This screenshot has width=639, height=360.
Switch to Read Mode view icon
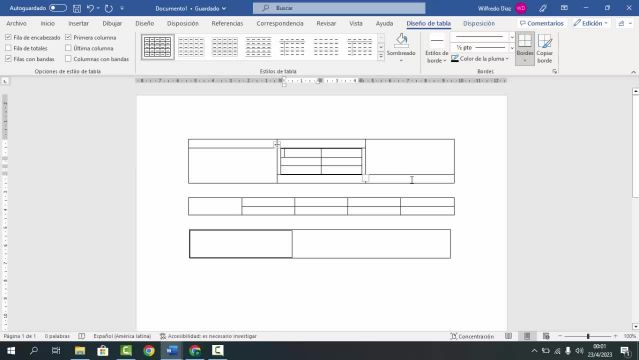click(x=508, y=336)
